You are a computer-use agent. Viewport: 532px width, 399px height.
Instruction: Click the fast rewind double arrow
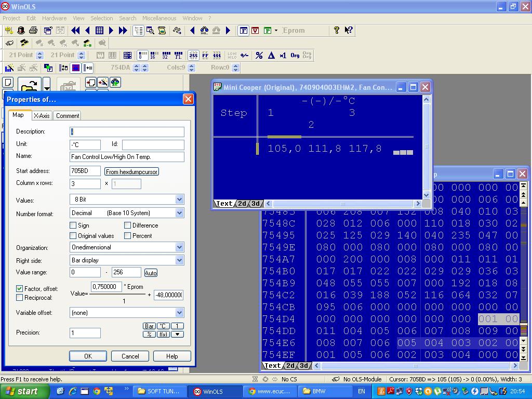pos(75,31)
